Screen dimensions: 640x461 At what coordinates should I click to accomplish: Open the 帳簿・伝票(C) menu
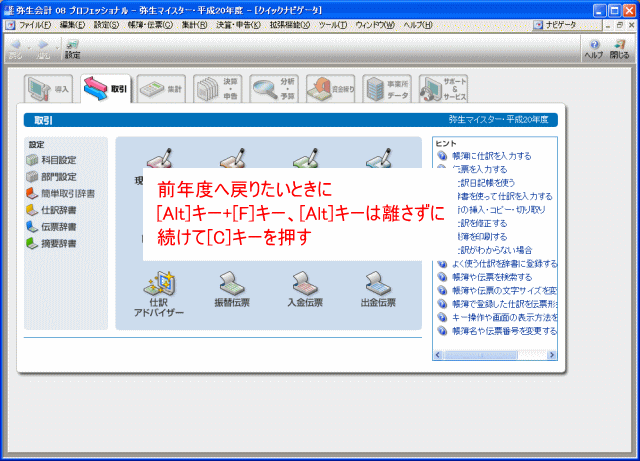[x=150, y=25]
